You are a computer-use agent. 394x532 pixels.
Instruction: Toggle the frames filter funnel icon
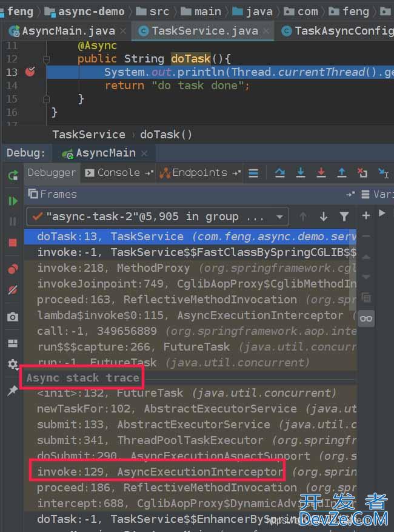344,216
